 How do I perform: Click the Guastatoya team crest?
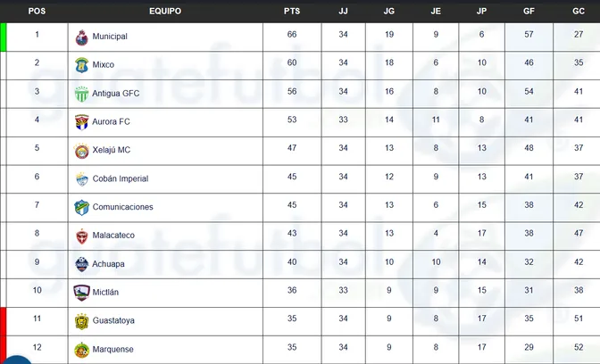82,320
